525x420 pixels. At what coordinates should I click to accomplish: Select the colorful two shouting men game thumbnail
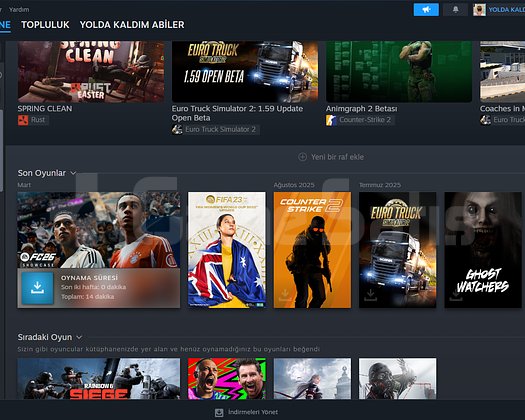tap(227, 378)
